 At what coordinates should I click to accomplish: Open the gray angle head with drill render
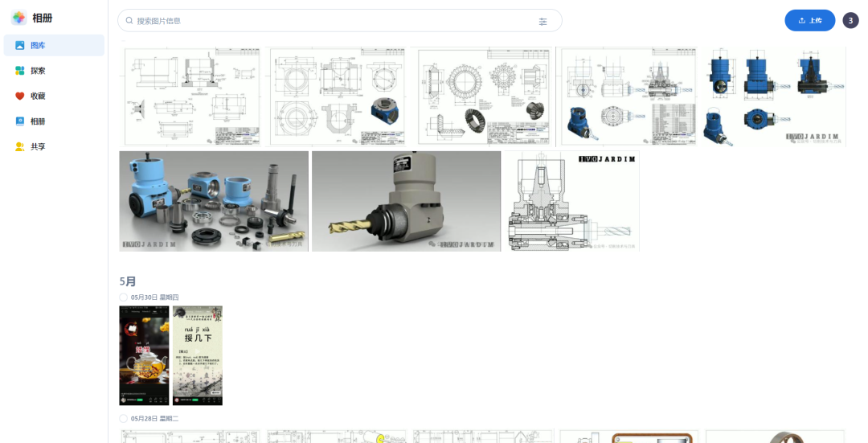tap(407, 201)
